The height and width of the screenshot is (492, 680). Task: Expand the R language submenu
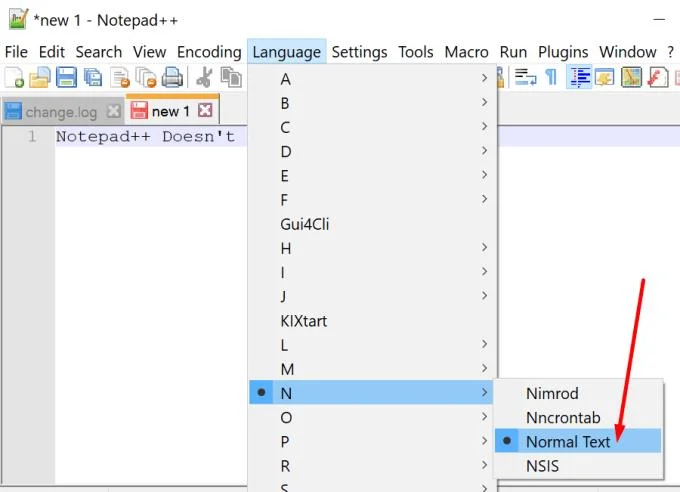pyautogui.click(x=372, y=466)
